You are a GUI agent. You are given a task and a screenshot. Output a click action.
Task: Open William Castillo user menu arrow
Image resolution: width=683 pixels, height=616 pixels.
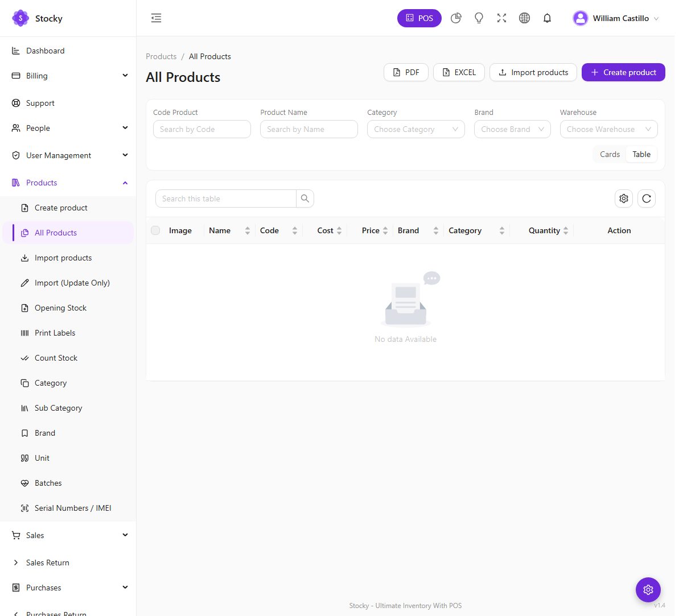click(656, 19)
